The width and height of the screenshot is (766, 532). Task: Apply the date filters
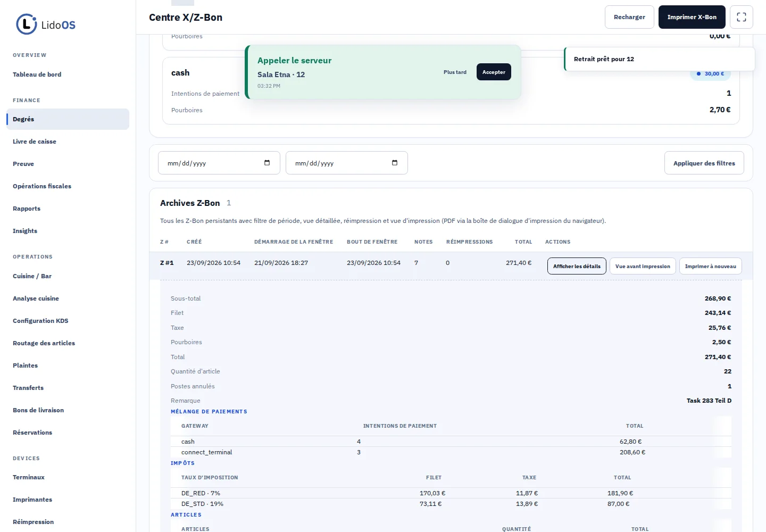(x=704, y=163)
